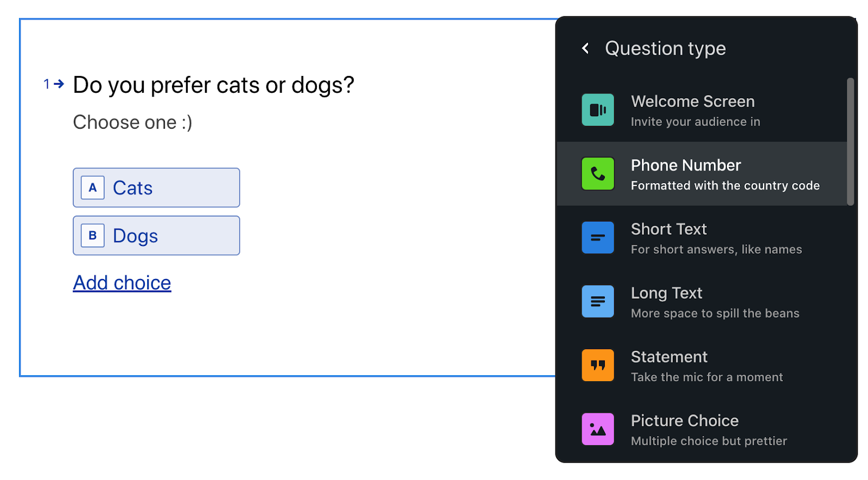868x480 pixels.
Task: Click the B key badge on Dogs
Action: point(93,236)
